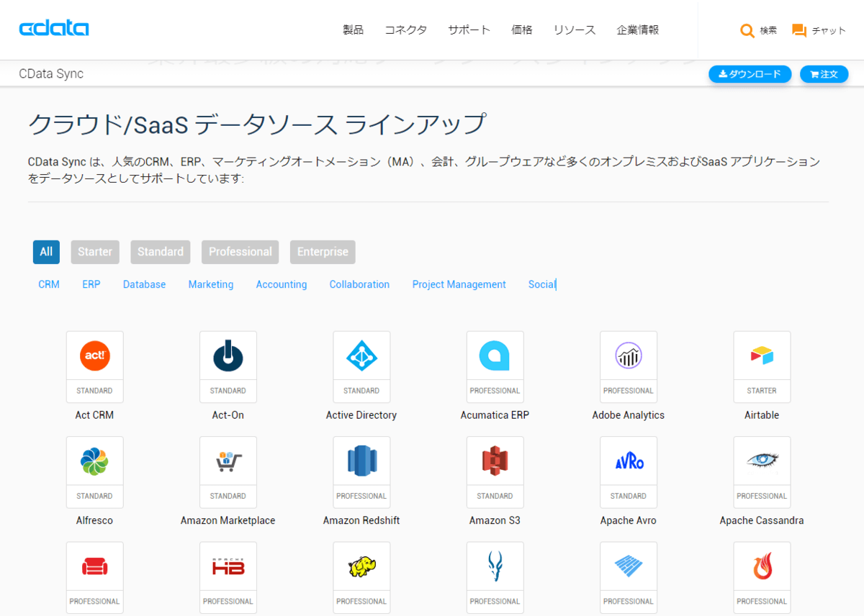The image size is (864, 616).
Task: Open the blue antelope head icon
Action: pyautogui.click(x=495, y=567)
